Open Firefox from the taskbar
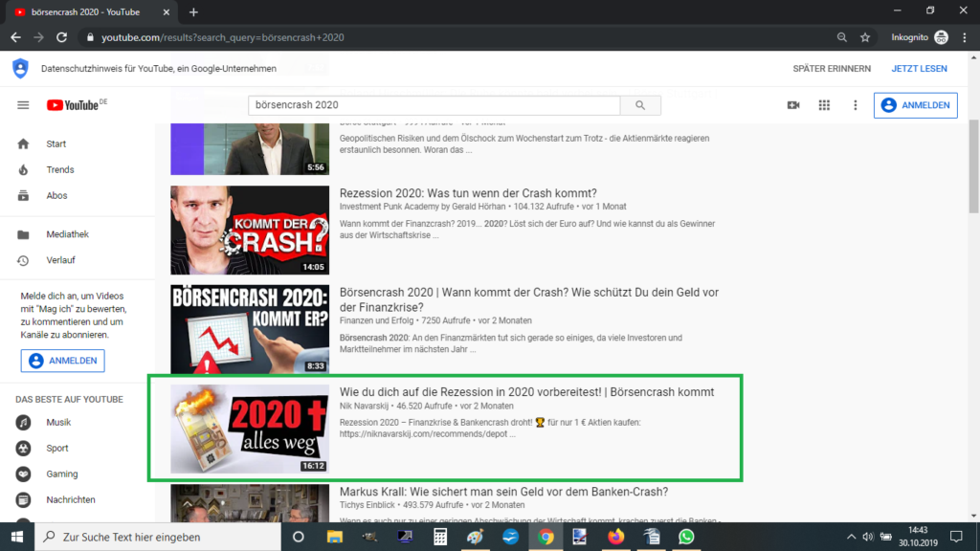 (x=616, y=537)
